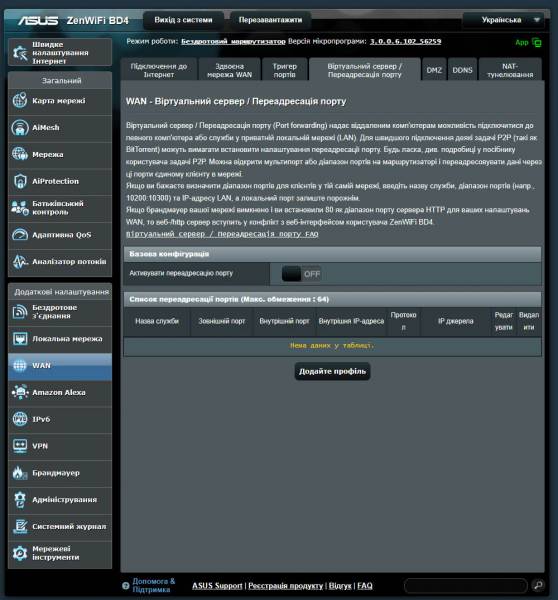The width and height of the screenshot is (558, 600).
Task: Switch to Здвоєна мережа WAN tab
Action: point(230,70)
